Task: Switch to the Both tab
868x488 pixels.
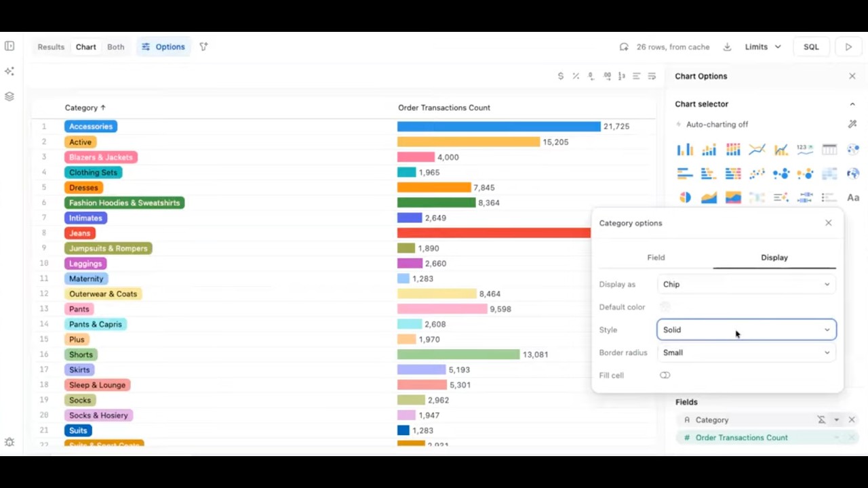Action: pos(116,47)
